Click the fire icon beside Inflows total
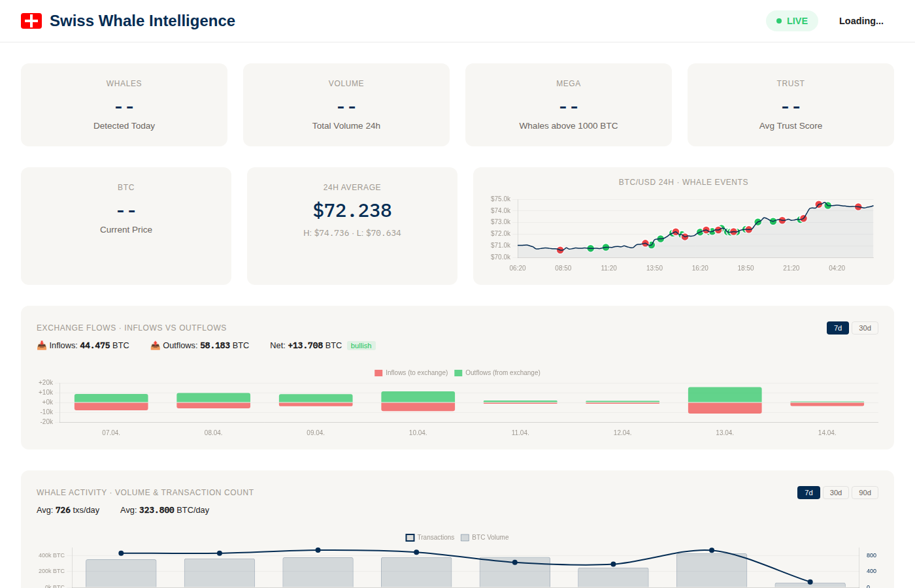 point(41,345)
